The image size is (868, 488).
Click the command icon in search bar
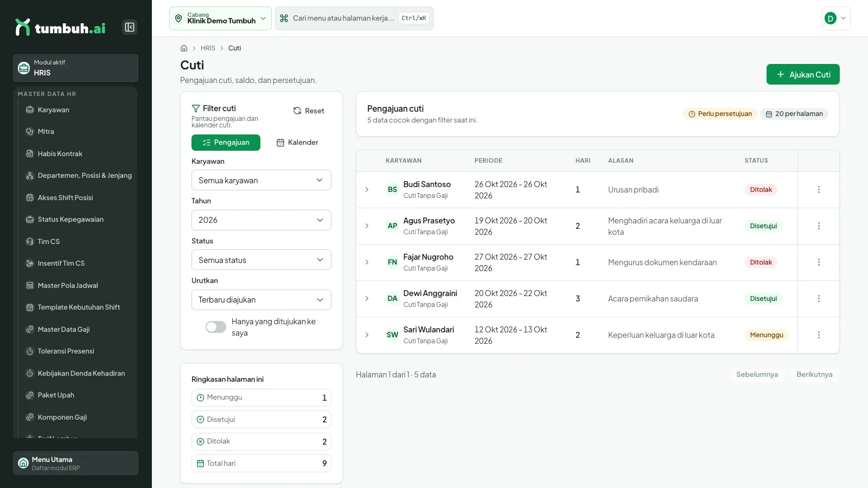coord(284,18)
